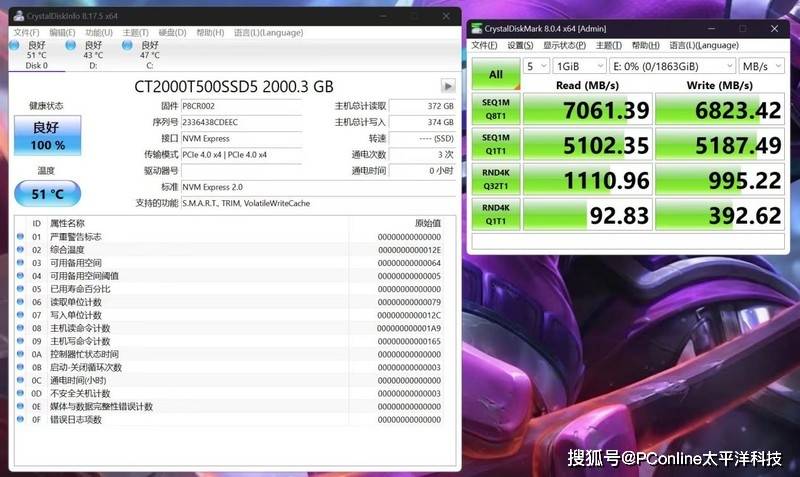
Task: Start the RND4K Q32T1 test
Action: [496, 180]
